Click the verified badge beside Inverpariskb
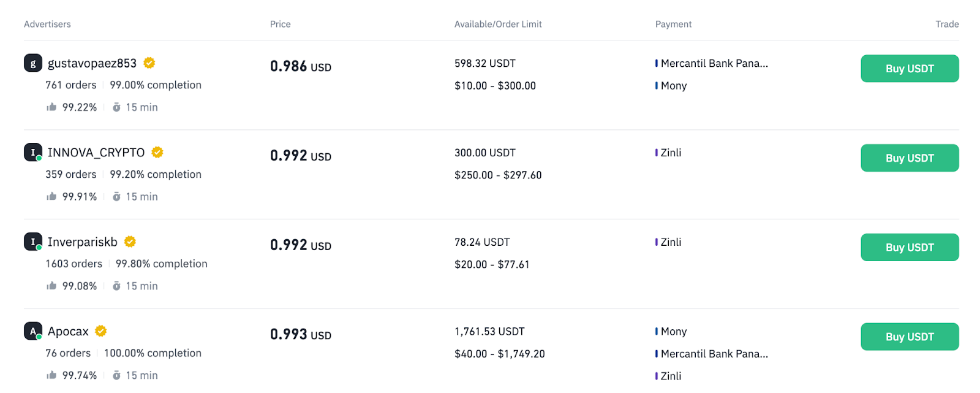This screenshot has height=393, width=980. [x=130, y=242]
